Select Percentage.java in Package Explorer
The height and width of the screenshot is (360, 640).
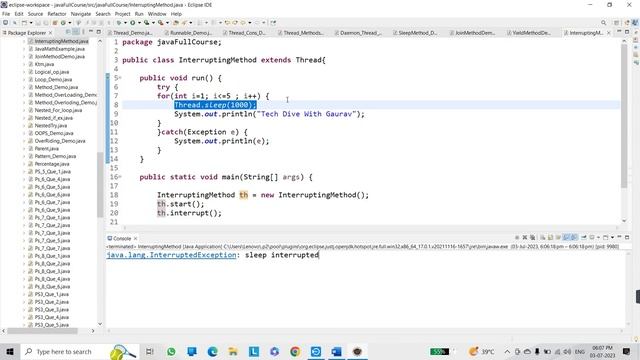click(52, 164)
